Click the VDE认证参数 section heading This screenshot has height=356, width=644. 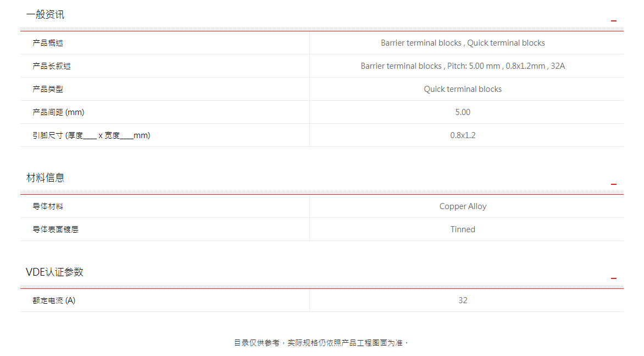pyautogui.click(x=54, y=272)
